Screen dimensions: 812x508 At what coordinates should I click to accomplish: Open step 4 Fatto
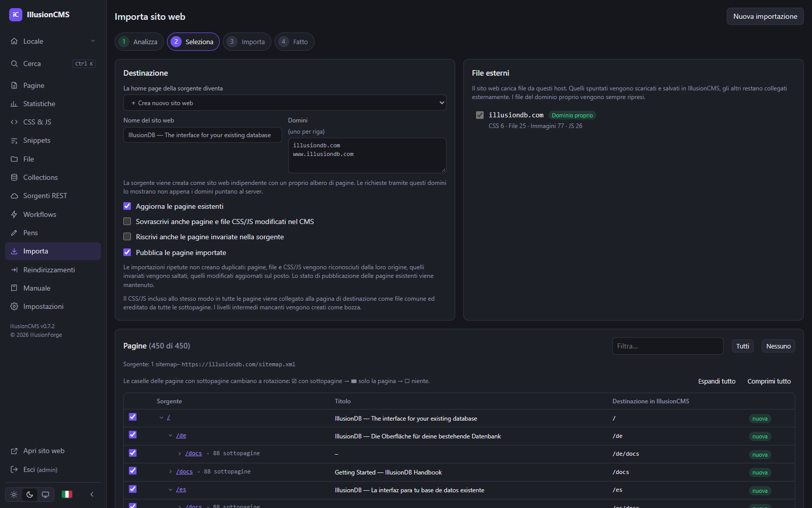click(x=294, y=42)
